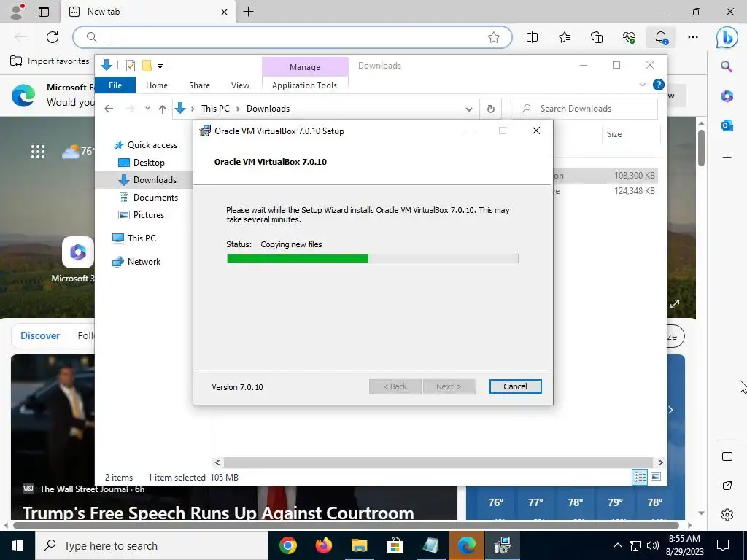Open the File menu in File Explorer
The height and width of the screenshot is (560, 747).
pos(115,85)
